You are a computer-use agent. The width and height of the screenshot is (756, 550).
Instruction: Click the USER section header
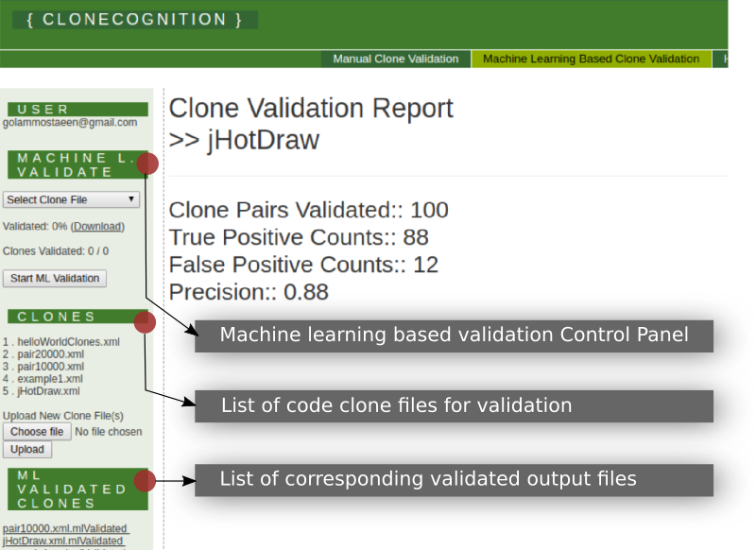click(x=77, y=110)
